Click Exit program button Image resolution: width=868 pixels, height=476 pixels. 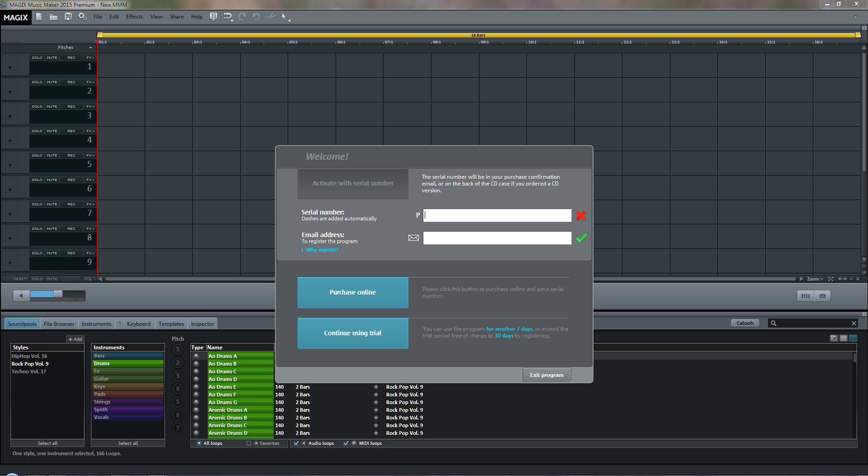(546, 375)
